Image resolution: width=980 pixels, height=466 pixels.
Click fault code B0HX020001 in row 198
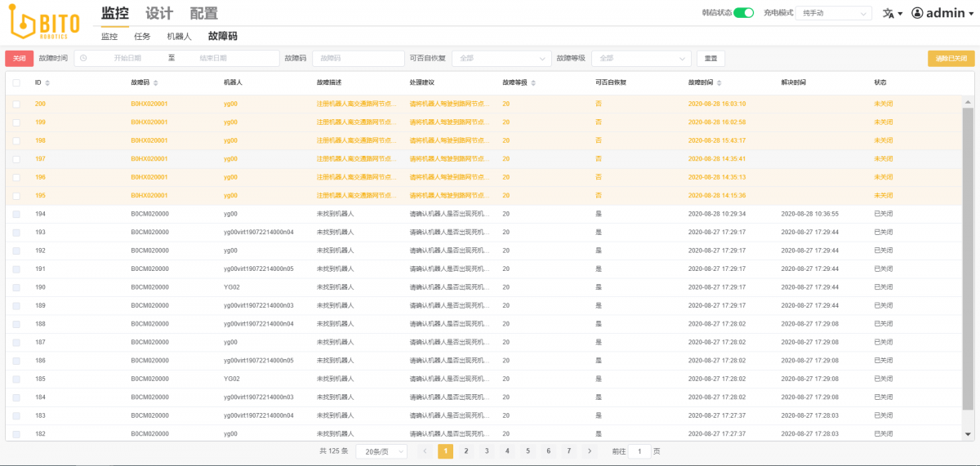149,140
